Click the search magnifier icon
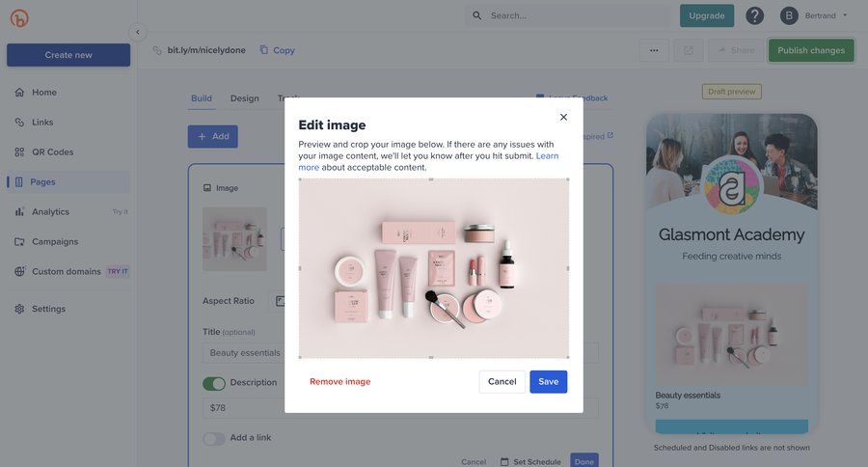 point(476,15)
